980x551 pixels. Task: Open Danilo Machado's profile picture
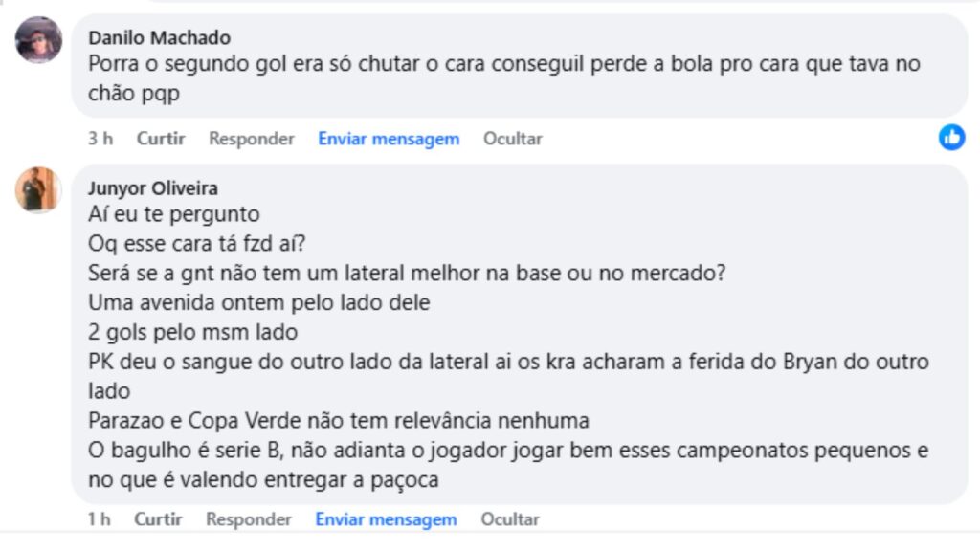click(x=38, y=40)
